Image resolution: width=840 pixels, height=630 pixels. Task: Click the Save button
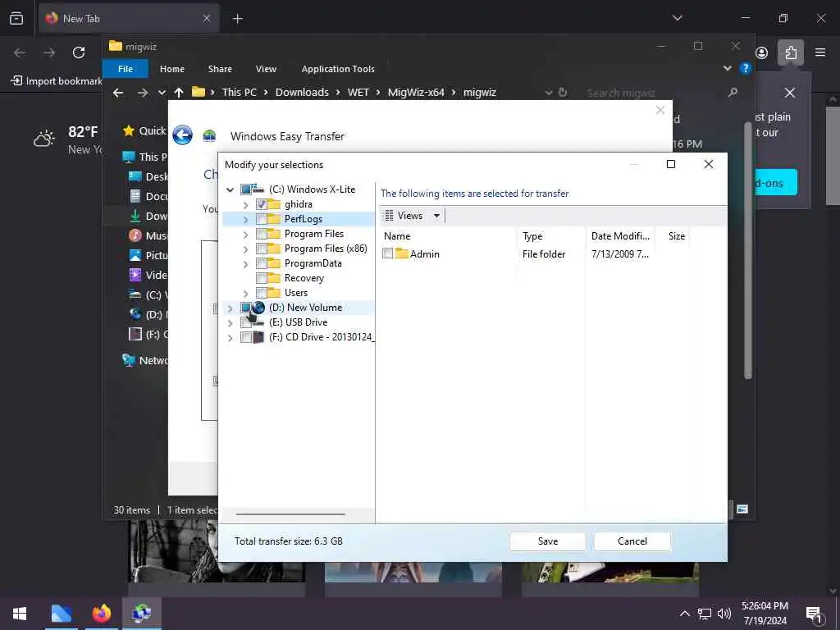coord(547,541)
